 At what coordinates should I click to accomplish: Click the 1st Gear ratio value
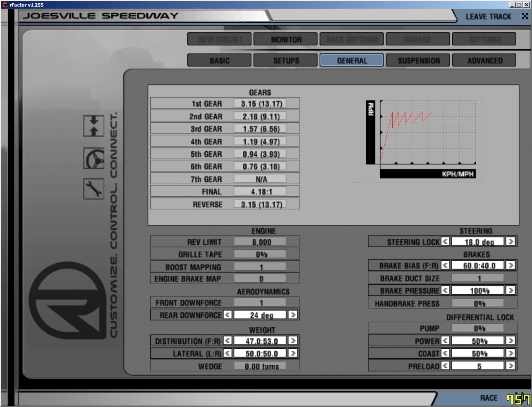260,103
